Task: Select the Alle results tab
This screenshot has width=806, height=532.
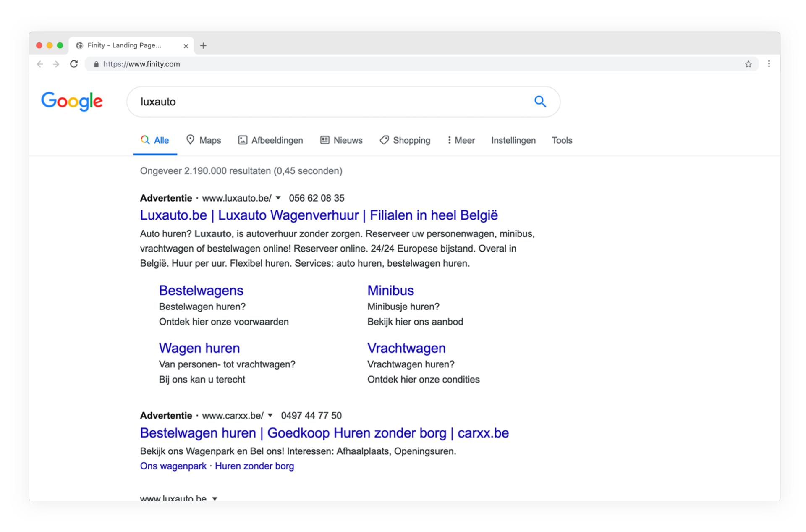Action: pos(155,140)
